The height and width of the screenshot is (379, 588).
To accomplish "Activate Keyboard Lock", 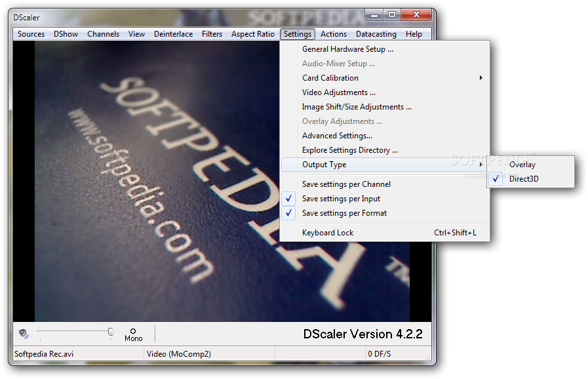I will click(385, 233).
